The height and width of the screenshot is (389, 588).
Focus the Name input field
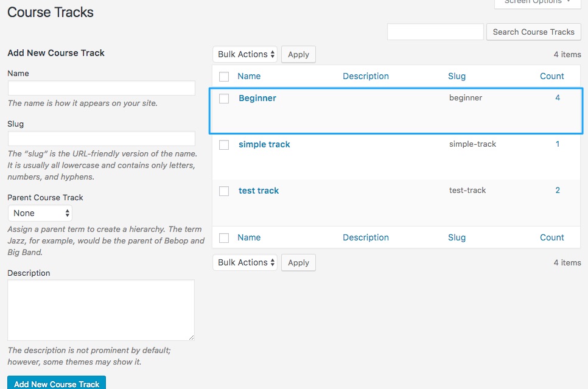(102, 88)
